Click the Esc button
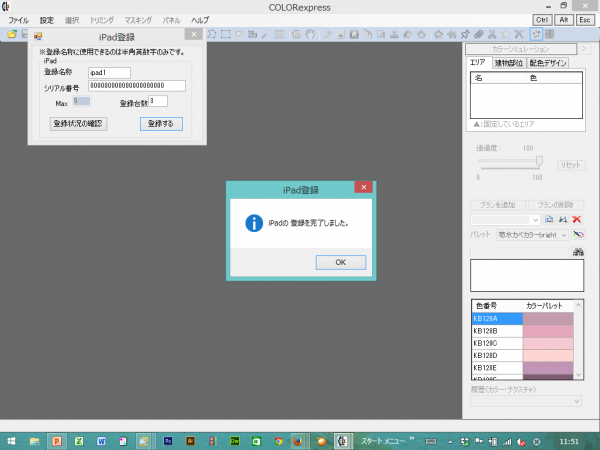600x450 pixels. 585,20
